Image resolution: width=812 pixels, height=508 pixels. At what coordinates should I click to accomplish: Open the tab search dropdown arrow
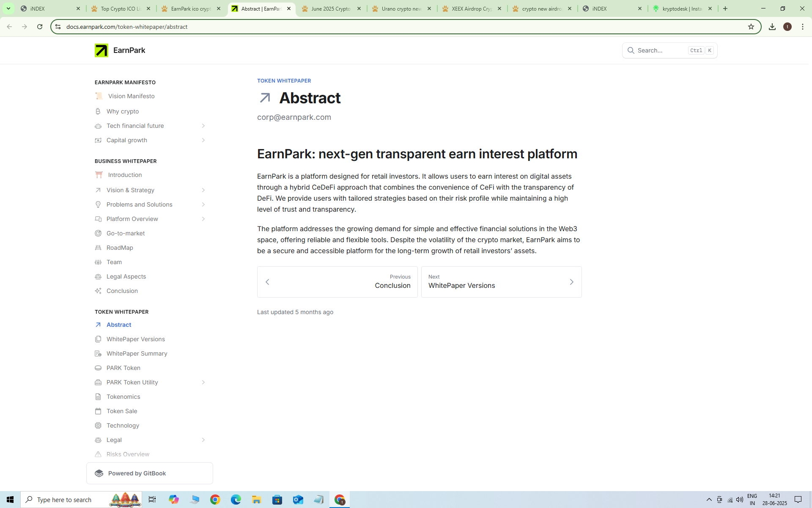pyautogui.click(x=8, y=8)
